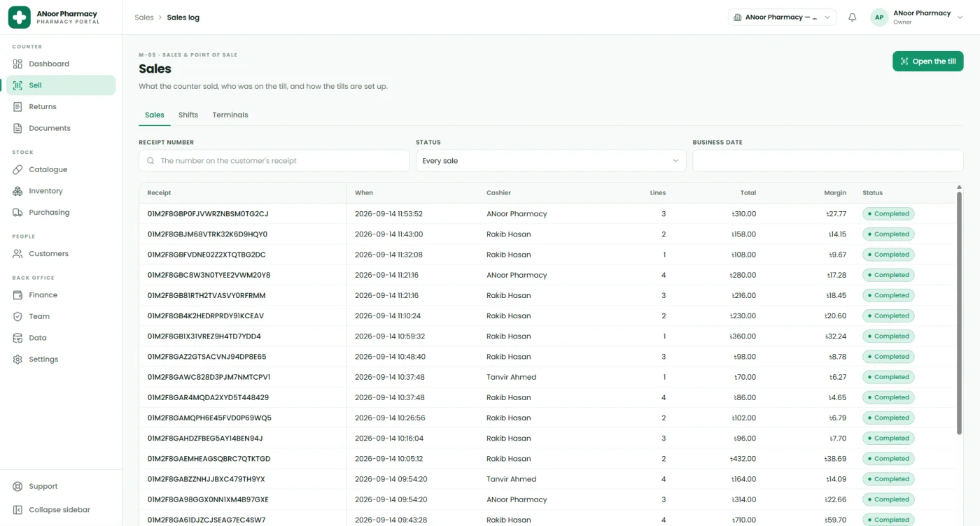The width and height of the screenshot is (980, 526).
Task: Switch to the Terminals tab
Action: click(230, 115)
